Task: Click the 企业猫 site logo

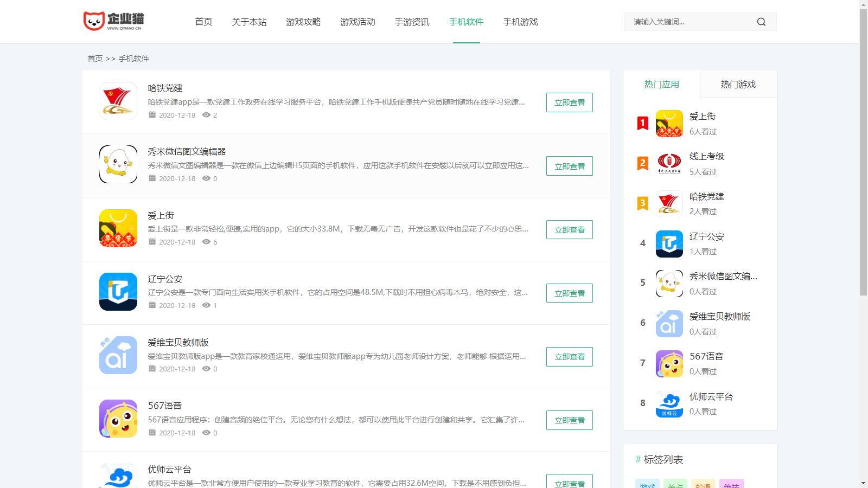Action: pos(113,21)
